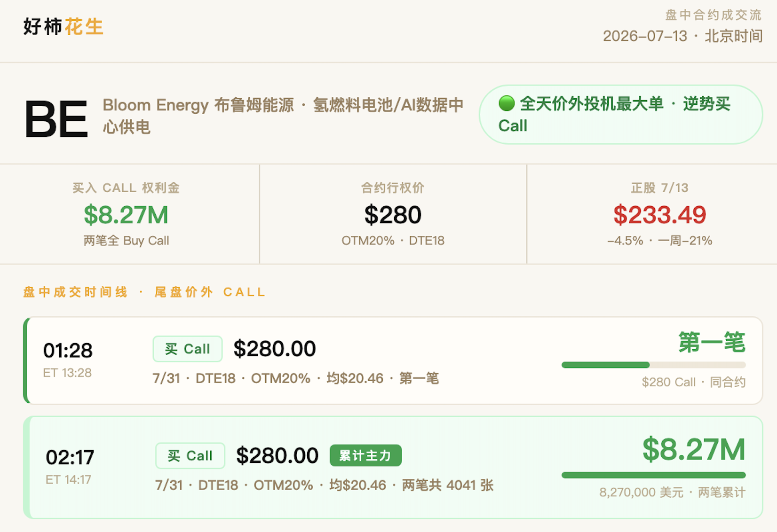Click the 盘中合约成交流 header label
The width and height of the screenshot is (777, 532).
tap(714, 15)
